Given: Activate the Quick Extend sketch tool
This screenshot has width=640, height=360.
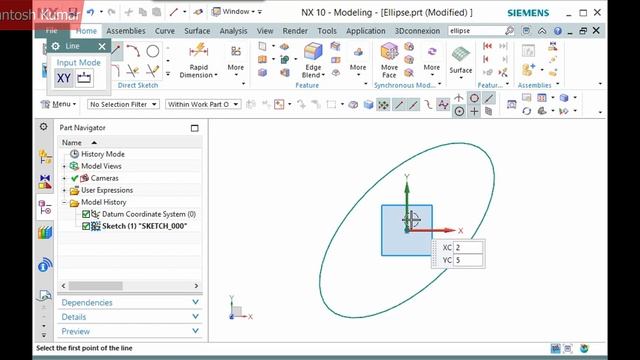Looking at the screenshot, I should pos(153,71).
